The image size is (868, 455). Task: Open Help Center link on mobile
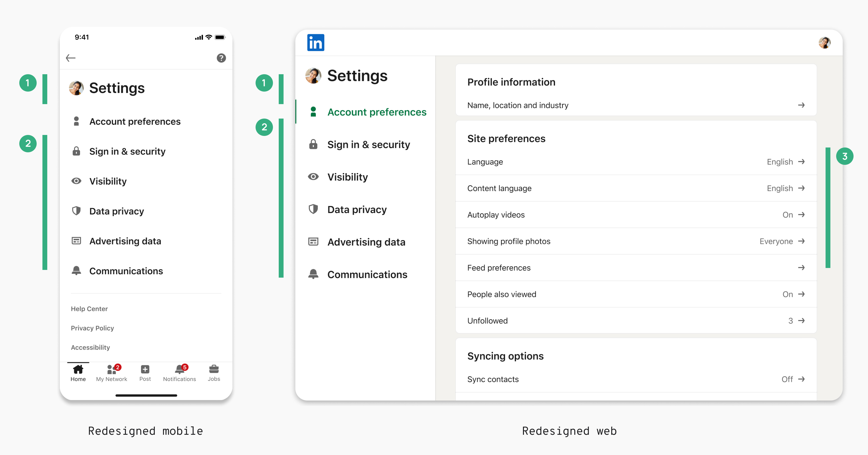coord(89,308)
